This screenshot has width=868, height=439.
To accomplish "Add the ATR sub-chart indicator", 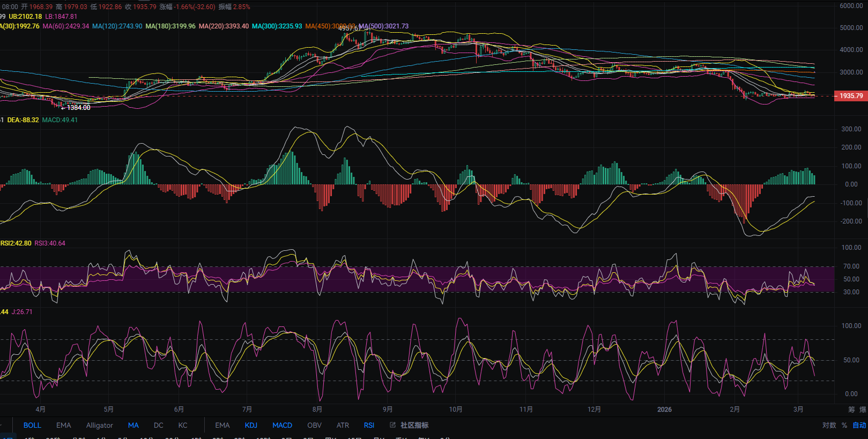I will (x=343, y=425).
